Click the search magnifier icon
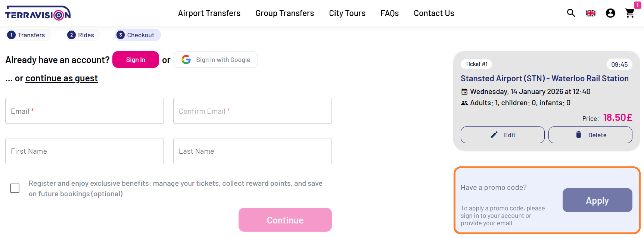This screenshot has height=238, width=644. click(x=571, y=13)
